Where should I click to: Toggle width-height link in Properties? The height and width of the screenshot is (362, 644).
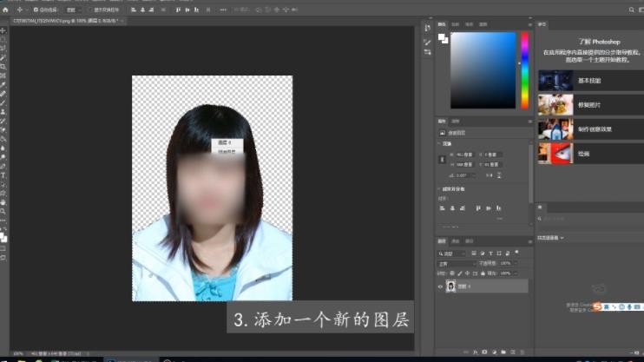(442, 160)
